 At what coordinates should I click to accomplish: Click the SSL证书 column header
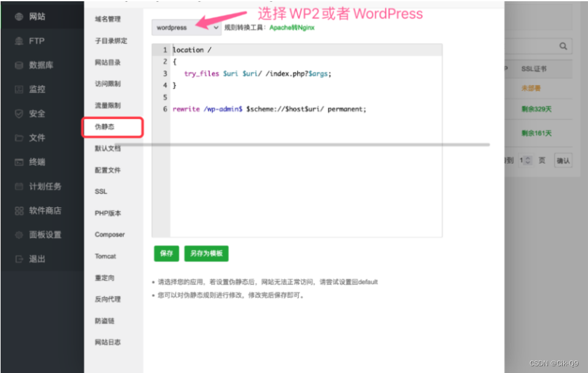pyautogui.click(x=534, y=69)
